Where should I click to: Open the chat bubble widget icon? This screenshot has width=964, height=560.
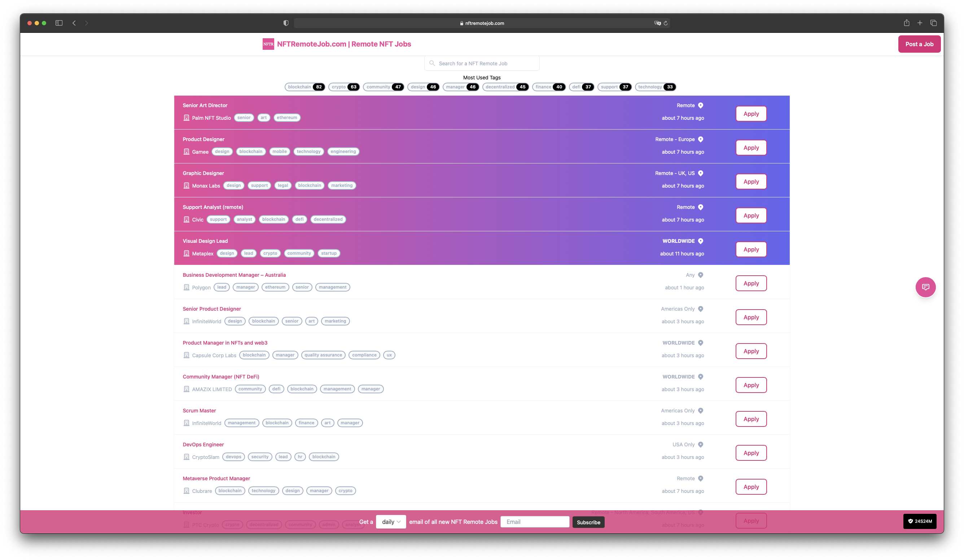pos(925,287)
